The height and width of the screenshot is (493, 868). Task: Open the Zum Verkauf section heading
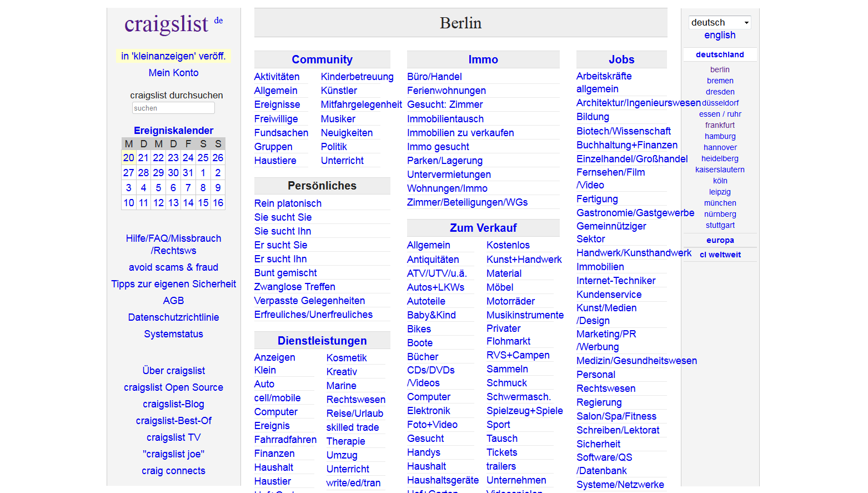point(483,228)
